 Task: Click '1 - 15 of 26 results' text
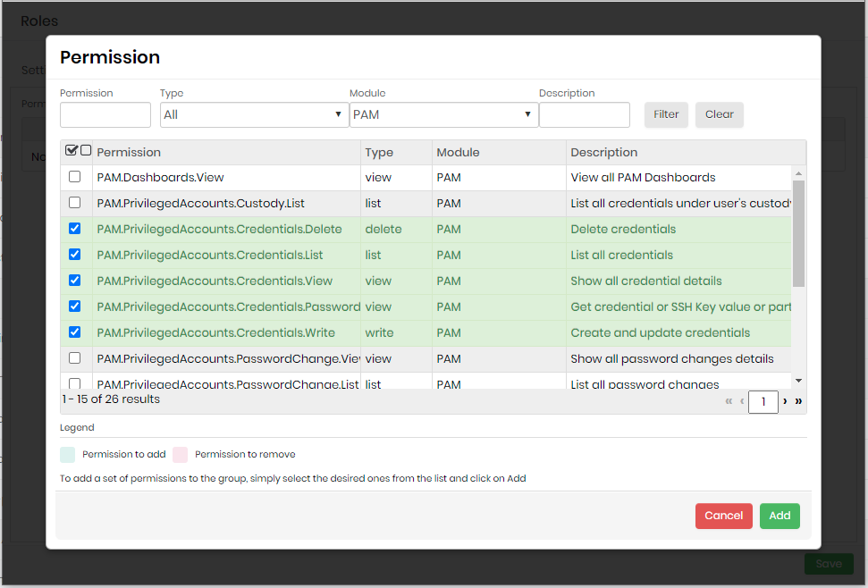click(111, 399)
